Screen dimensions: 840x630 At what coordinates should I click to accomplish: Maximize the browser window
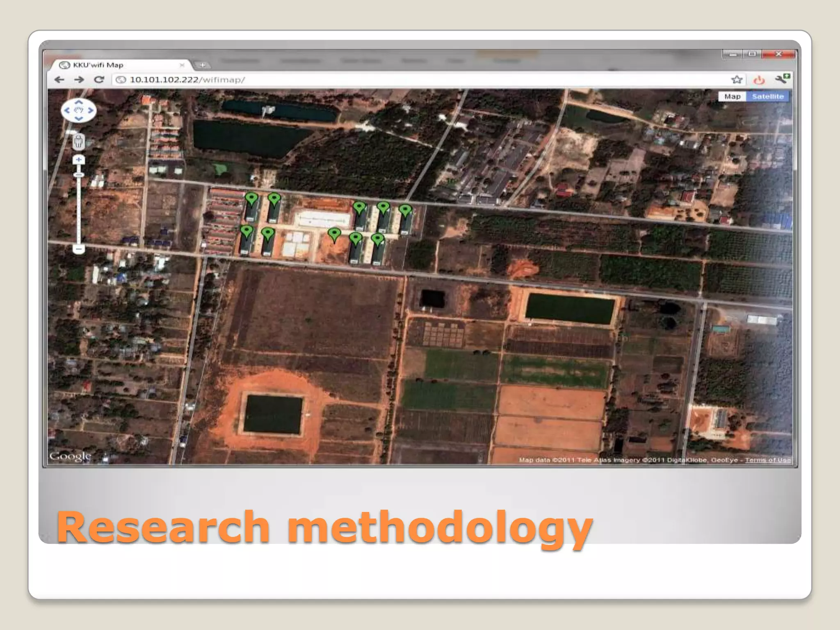(752, 54)
